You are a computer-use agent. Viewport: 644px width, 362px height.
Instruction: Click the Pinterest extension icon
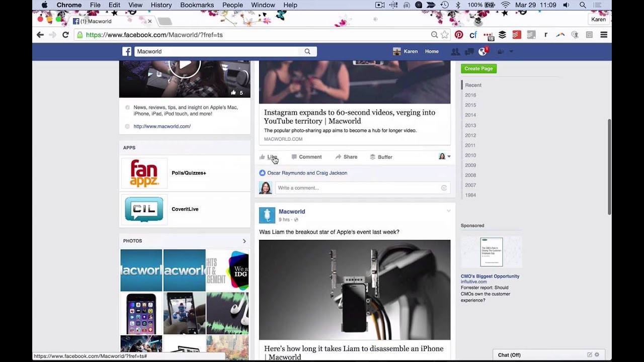tap(459, 35)
